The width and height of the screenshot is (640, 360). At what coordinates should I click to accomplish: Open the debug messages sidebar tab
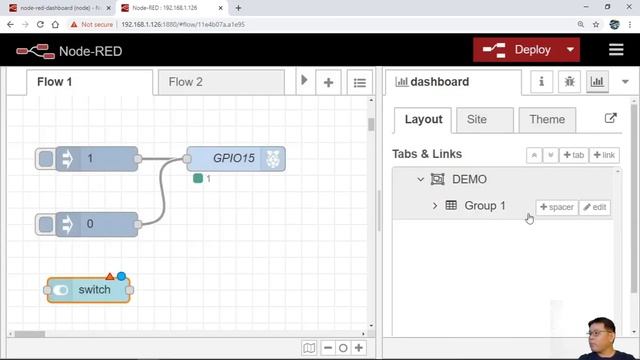(x=569, y=82)
